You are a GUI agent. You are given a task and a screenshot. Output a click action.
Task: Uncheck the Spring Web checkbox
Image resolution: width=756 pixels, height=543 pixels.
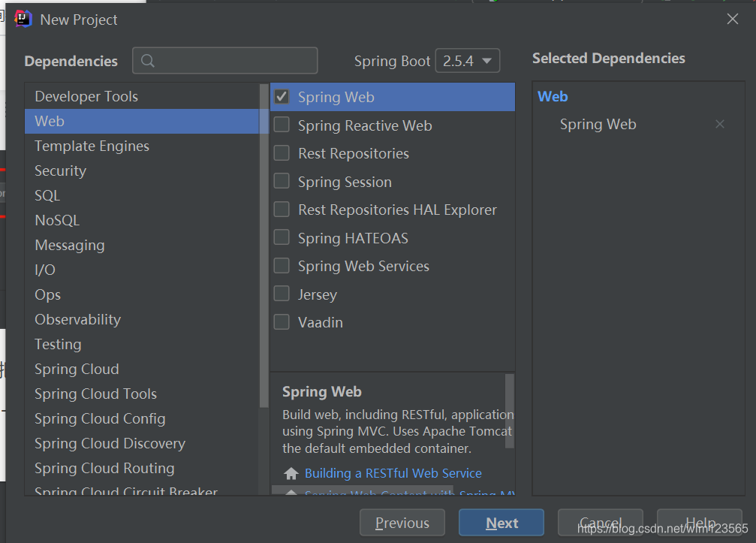282,97
